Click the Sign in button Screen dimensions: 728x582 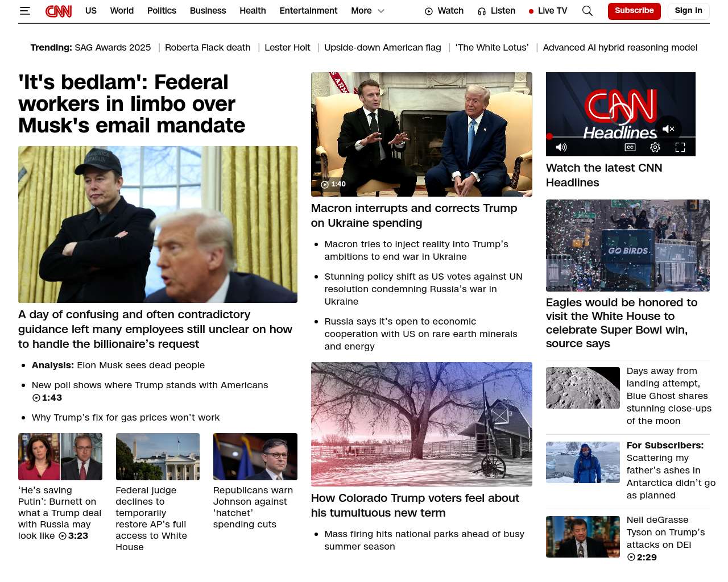[688, 11]
